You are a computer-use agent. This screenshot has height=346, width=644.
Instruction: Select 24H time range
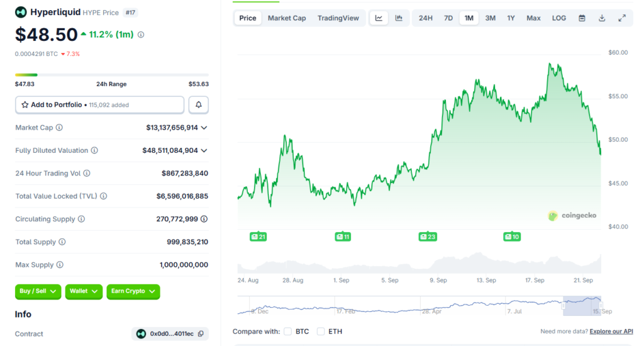(x=426, y=18)
